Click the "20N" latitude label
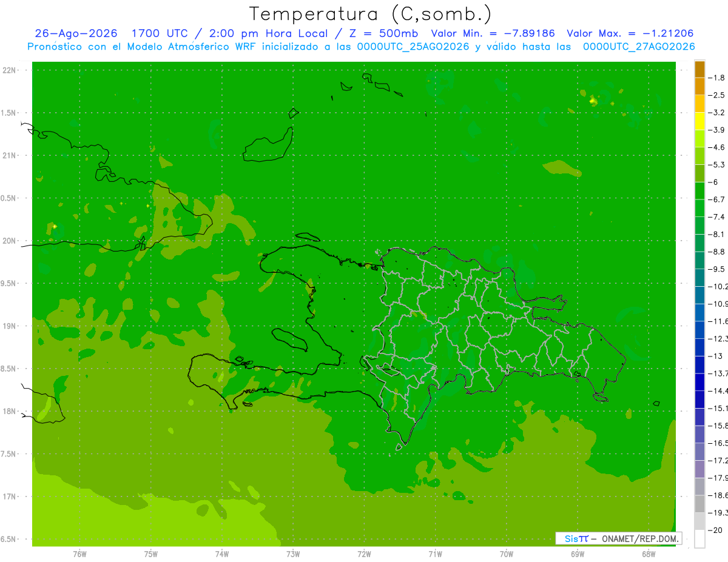The height and width of the screenshot is (562, 728). pyautogui.click(x=10, y=241)
